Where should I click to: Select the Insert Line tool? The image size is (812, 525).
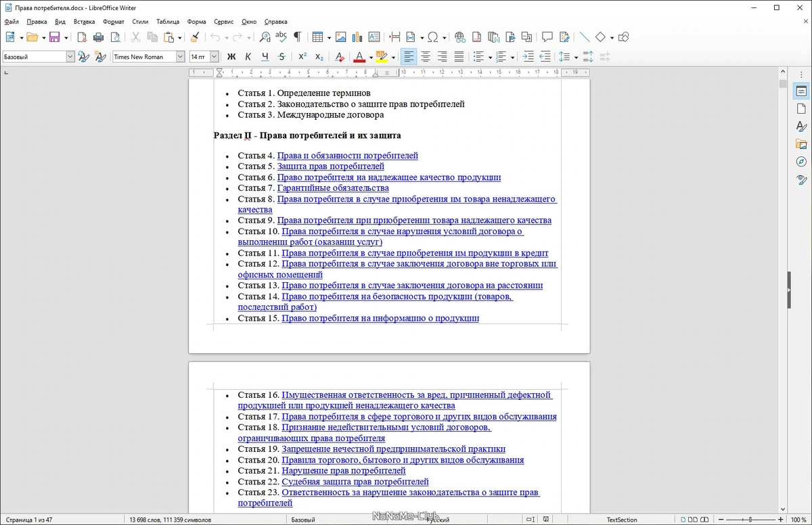[x=583, y=37]
